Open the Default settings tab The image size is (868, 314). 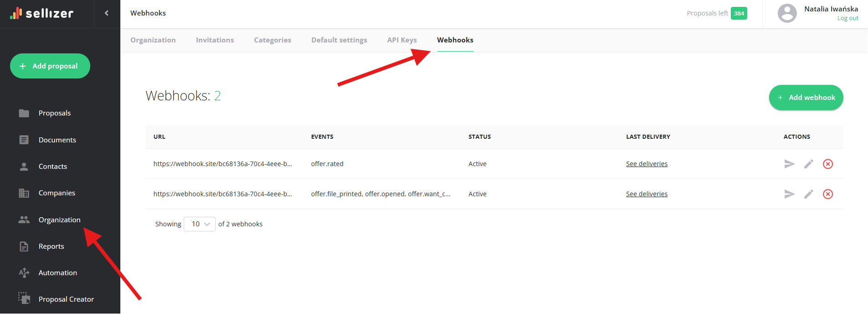point(339,40)
